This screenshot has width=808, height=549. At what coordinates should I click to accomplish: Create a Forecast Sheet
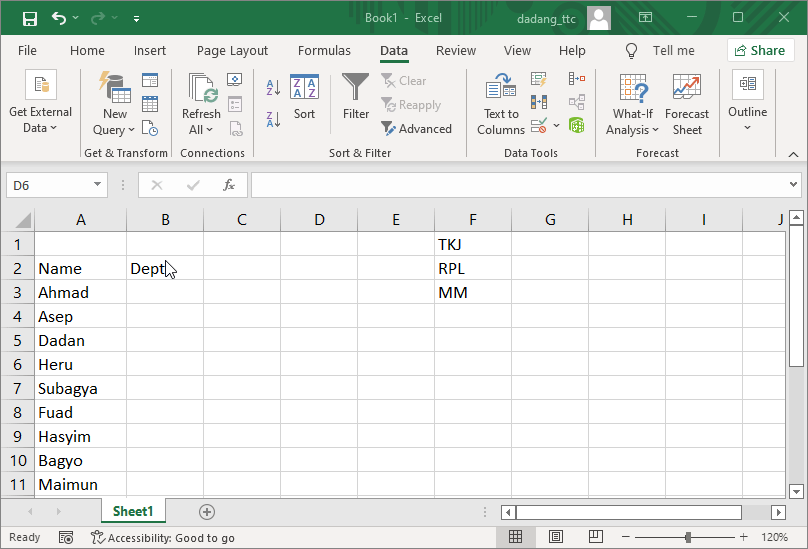tap(686, 105)
